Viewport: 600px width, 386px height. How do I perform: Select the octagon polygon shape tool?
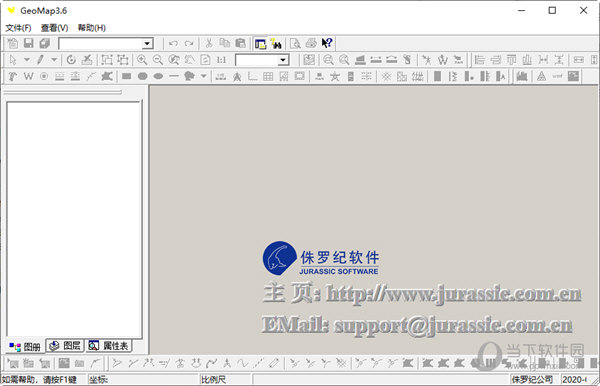(142, 77)
